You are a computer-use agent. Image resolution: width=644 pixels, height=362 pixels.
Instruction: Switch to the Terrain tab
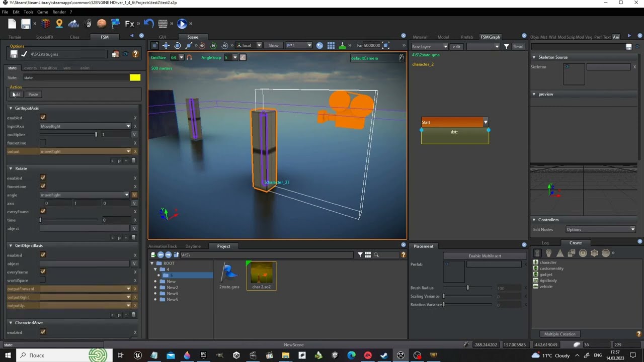click(15, 37)
